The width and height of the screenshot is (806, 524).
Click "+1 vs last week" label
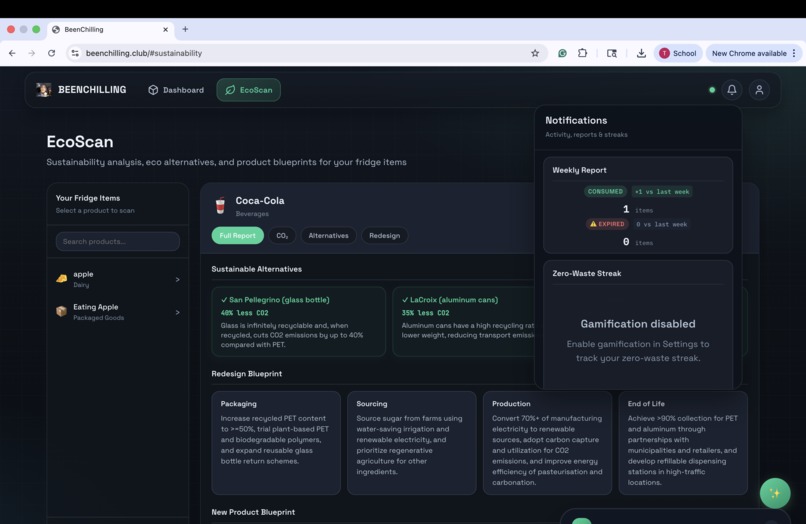[x=662, y=191]
